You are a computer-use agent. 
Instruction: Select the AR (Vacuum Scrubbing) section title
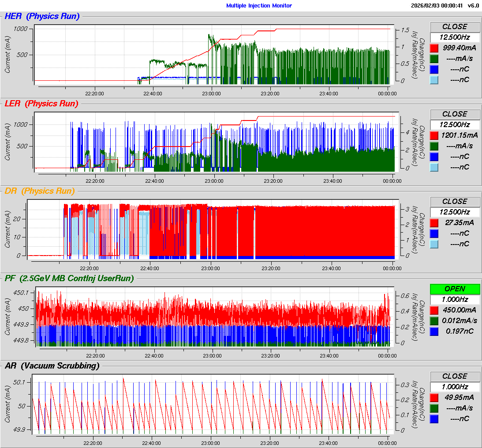click(x=52, y=366)
